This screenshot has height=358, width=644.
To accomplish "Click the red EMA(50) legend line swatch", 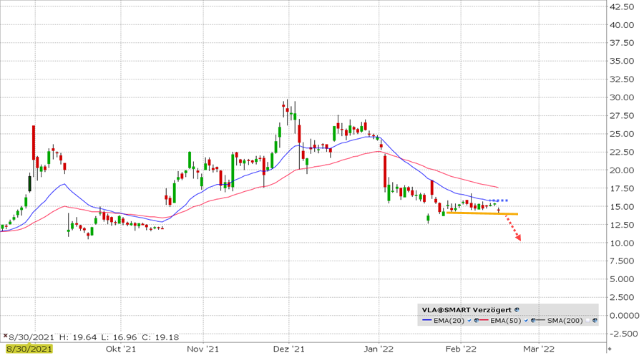I will [484, 320].
